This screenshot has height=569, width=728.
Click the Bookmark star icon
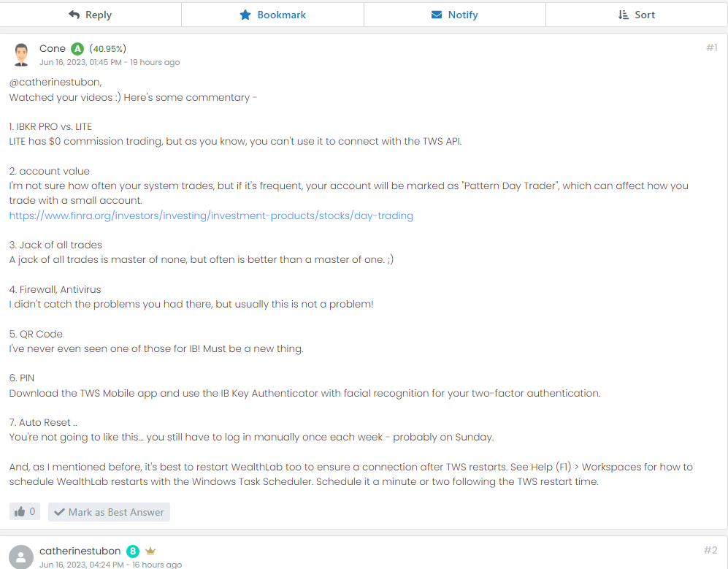point(245,15)
